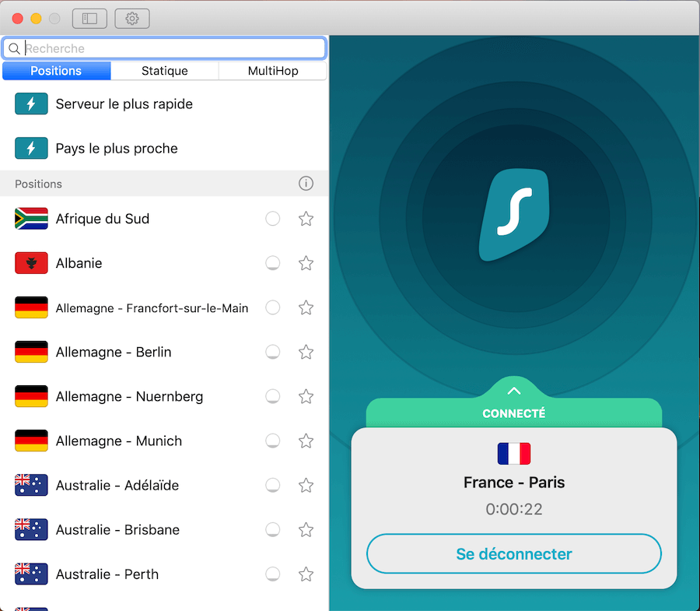Star Allemagne - Francfort-sur-le-Main as favorite
The width and height of the screenshot is (700, 611).
tap(306, 307)
